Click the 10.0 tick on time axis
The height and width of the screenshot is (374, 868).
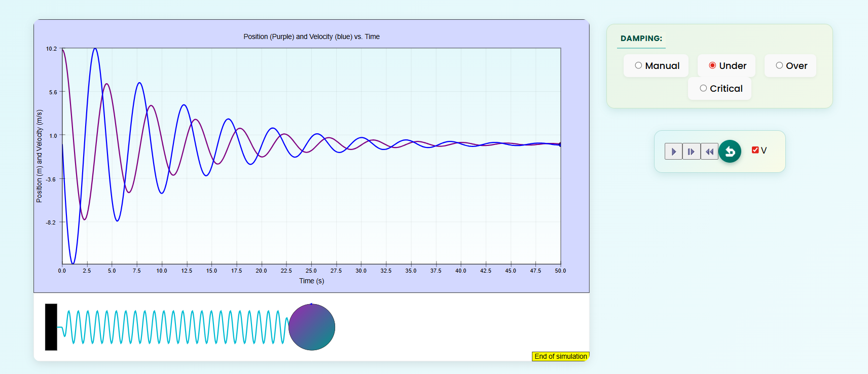(x=162, y=271)
